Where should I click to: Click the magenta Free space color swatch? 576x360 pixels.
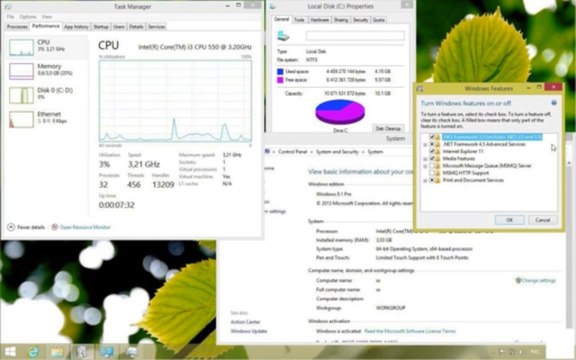(x=280, y=80)
